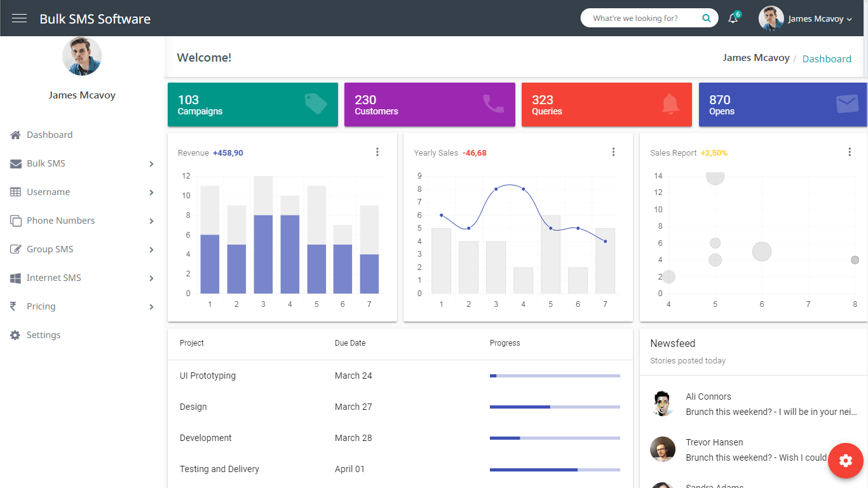Open the 870 Opens card
Screen dimensions: 868x488
point(783,105)
